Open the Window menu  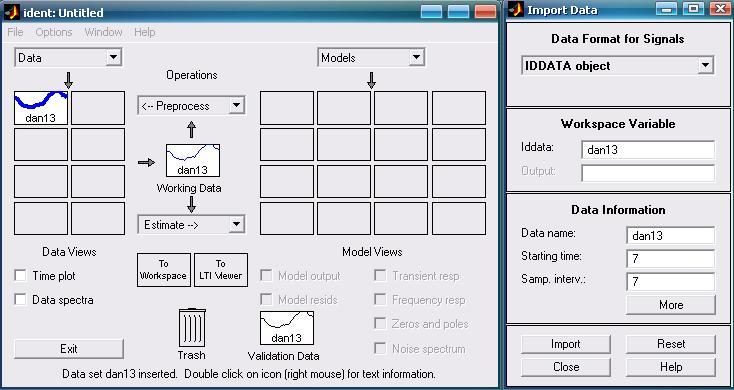tap(103, 32)
